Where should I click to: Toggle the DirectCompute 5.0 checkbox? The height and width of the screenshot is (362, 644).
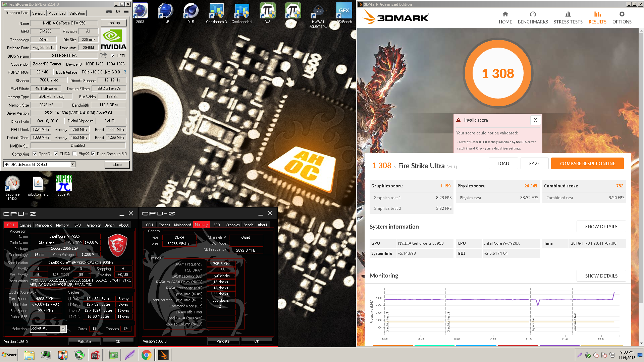93,154
